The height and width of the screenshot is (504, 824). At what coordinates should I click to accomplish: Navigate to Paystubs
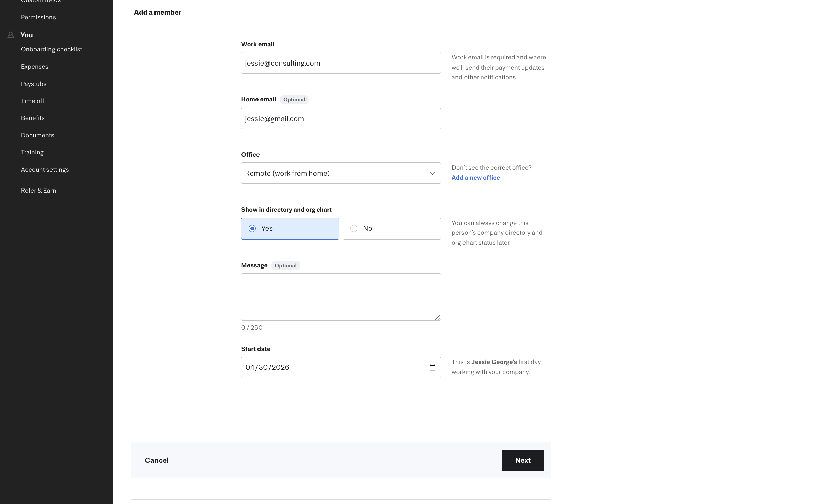pos(33,84)
